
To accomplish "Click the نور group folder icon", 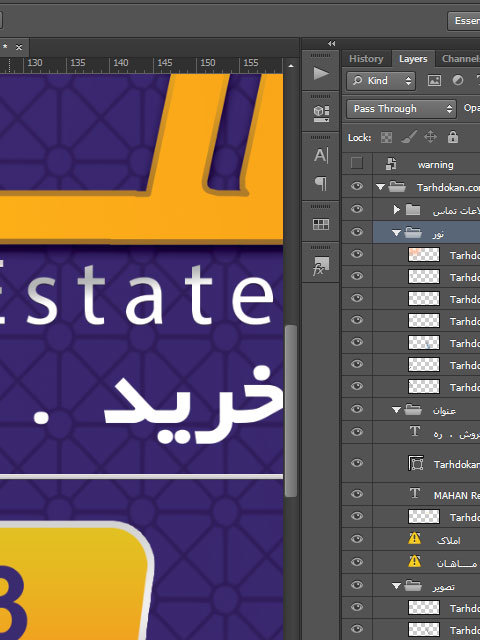I will pyautogui.click(x=413, y=233).
